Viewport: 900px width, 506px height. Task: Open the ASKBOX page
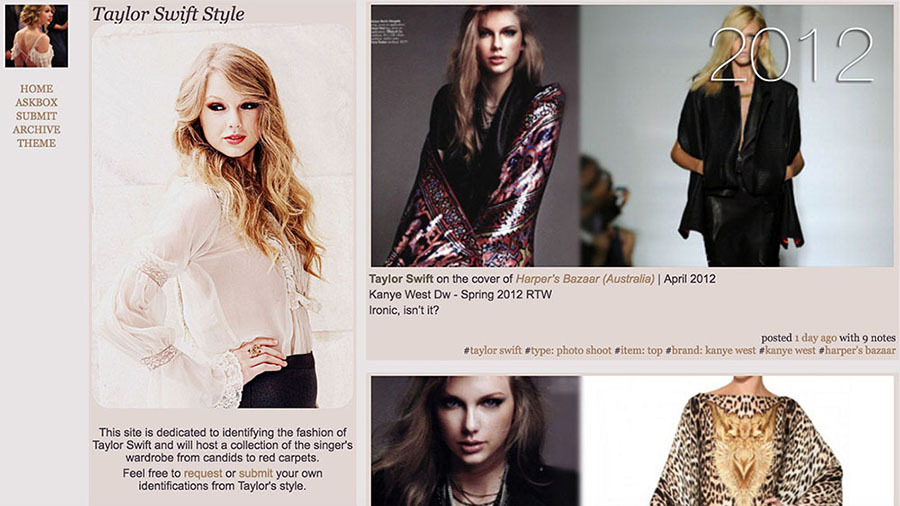[x=36, y=102]
